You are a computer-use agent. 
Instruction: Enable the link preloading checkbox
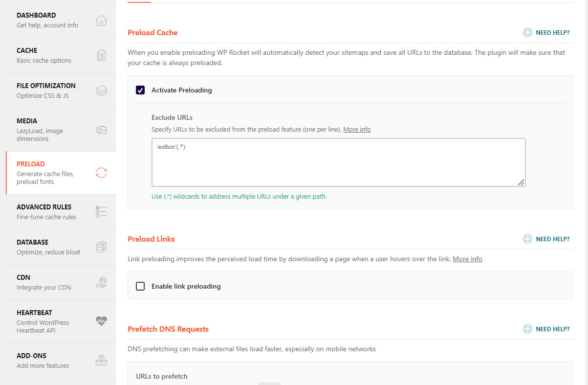click(x=140, y=286)
